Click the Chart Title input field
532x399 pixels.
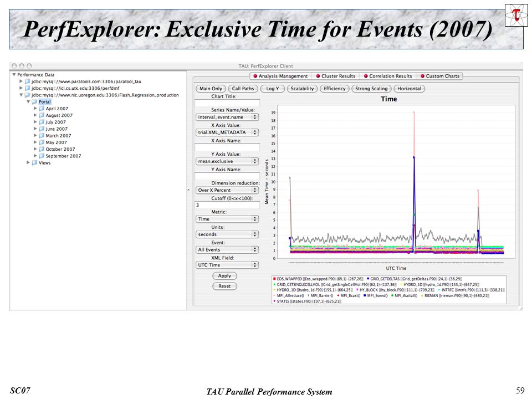click(x=227, y=103)
